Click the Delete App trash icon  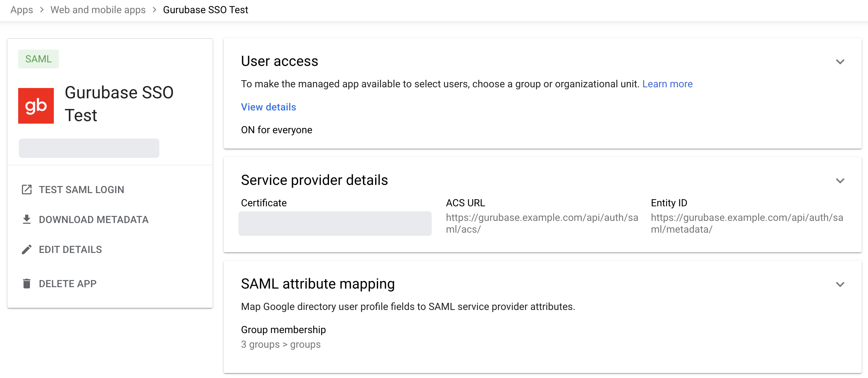(27, 284)
